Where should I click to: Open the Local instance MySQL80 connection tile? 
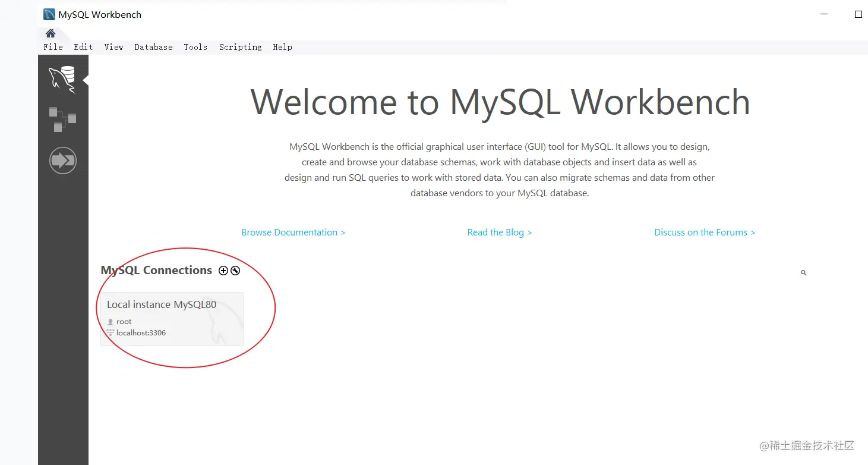172,319
